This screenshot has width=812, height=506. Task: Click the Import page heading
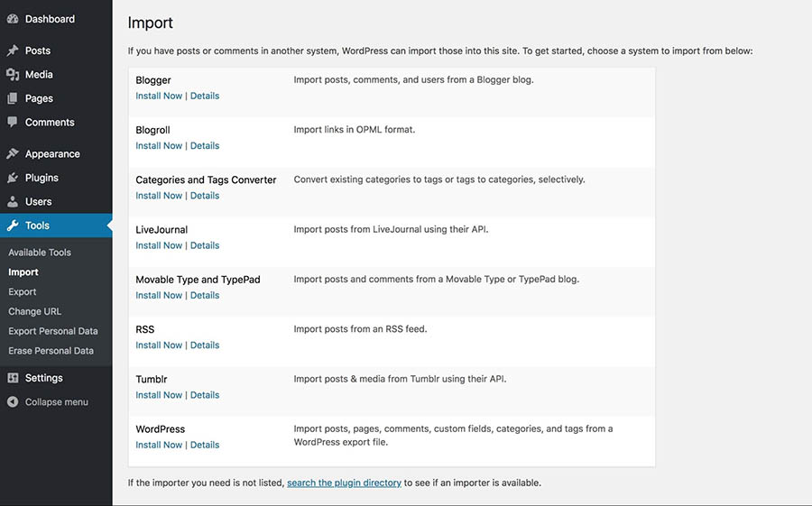pos(150,23)
